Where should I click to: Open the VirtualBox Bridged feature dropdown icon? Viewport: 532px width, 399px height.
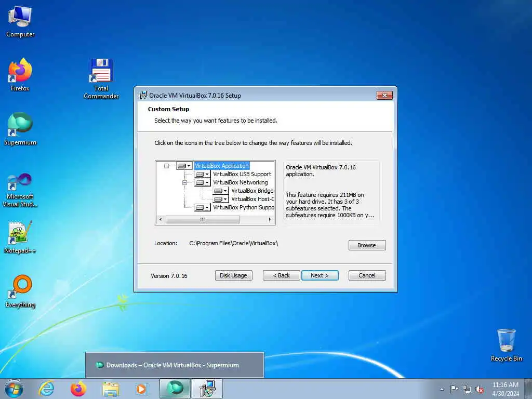(x=220, y=191)
